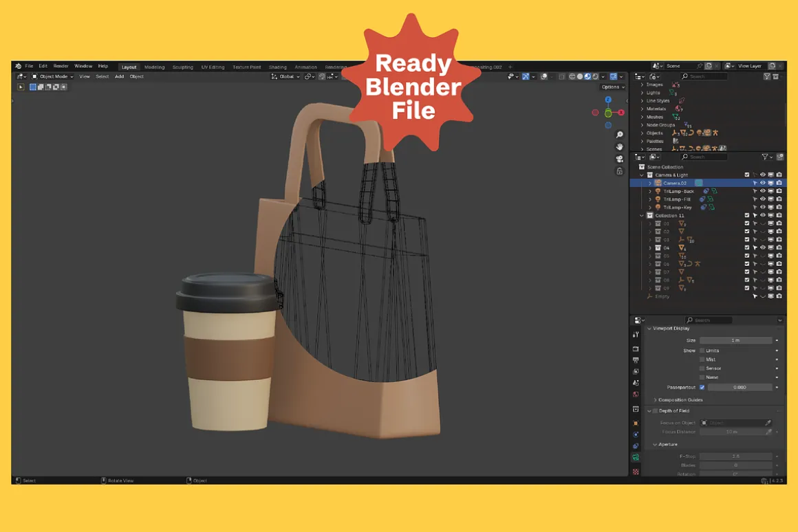The image size is (798, 532).
Task: Click the zoom view magnifier icon
Action: tap(619, 135)
